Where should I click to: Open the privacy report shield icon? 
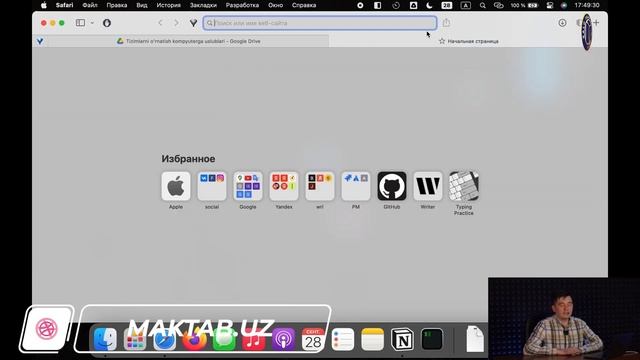(107, 23)
